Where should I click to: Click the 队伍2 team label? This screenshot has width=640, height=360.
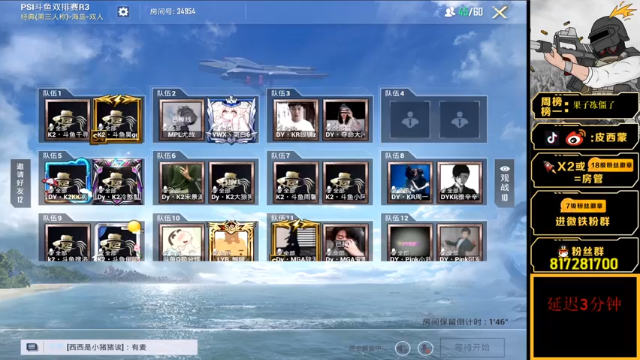167,93
